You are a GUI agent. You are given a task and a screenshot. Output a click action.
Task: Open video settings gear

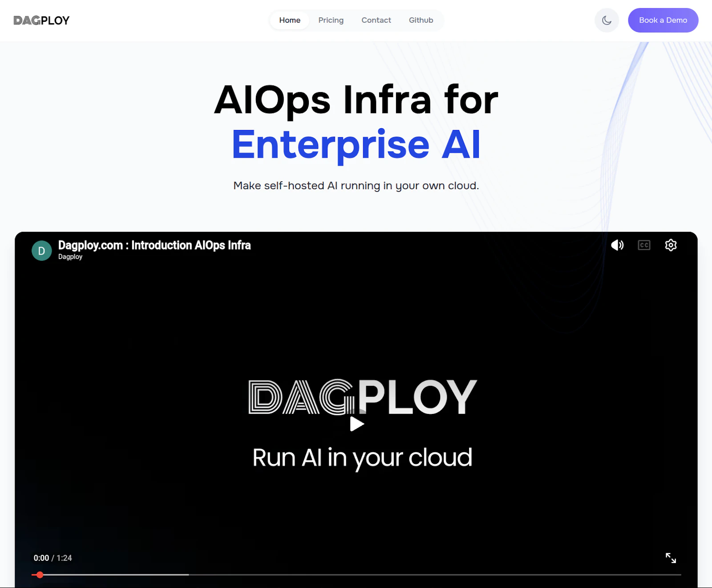(x=671, y=245)
